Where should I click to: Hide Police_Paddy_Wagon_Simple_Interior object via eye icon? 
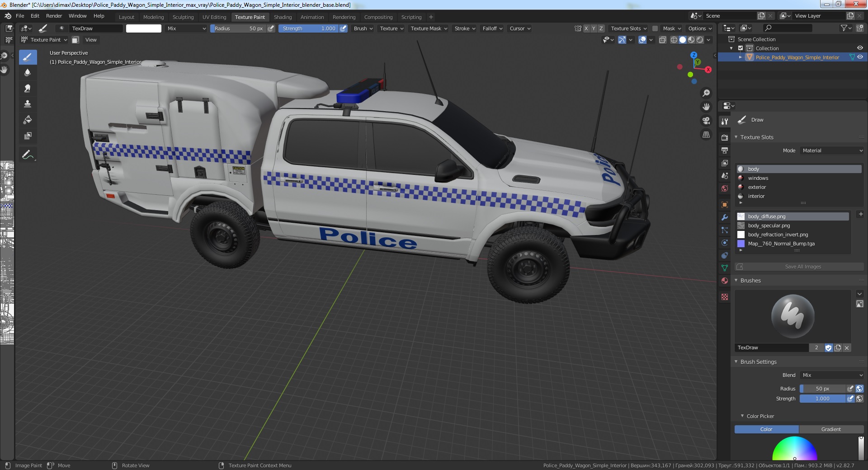tap(860, 57)
